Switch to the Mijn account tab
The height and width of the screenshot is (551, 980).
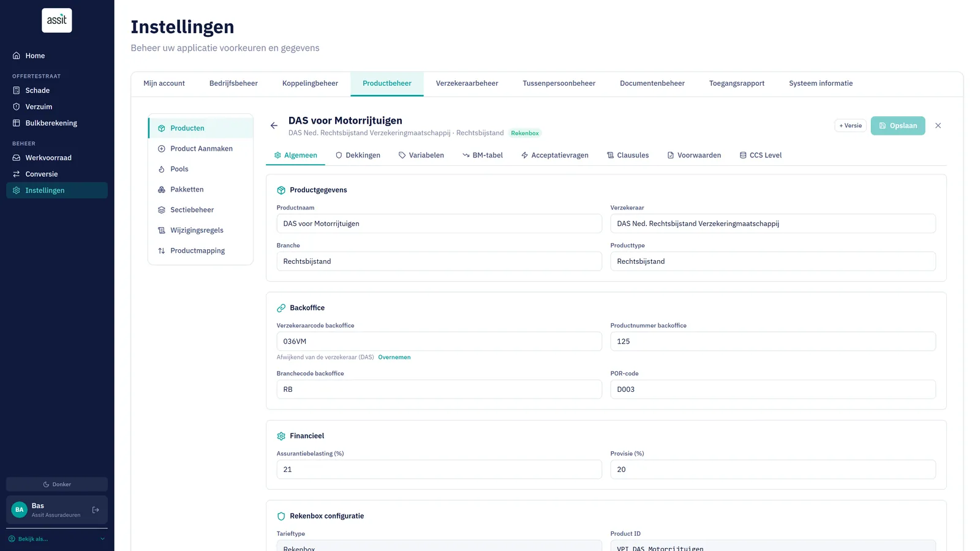164,84
